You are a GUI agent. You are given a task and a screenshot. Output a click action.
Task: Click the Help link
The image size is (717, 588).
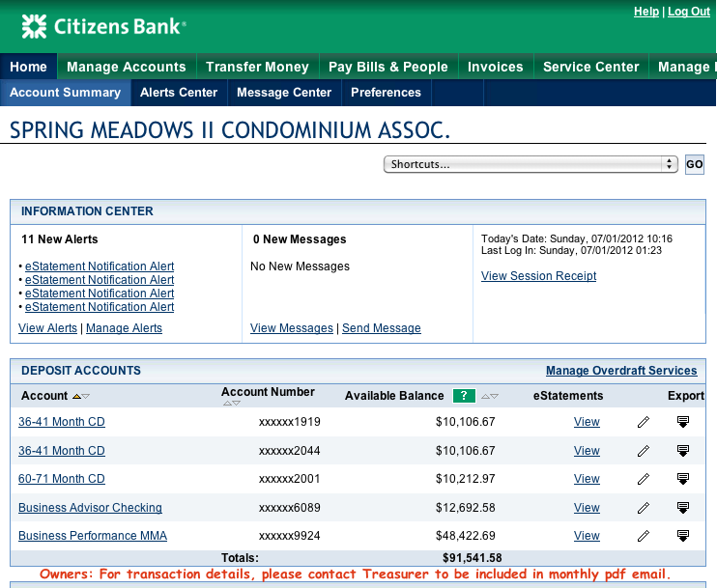tap(646, 12)
